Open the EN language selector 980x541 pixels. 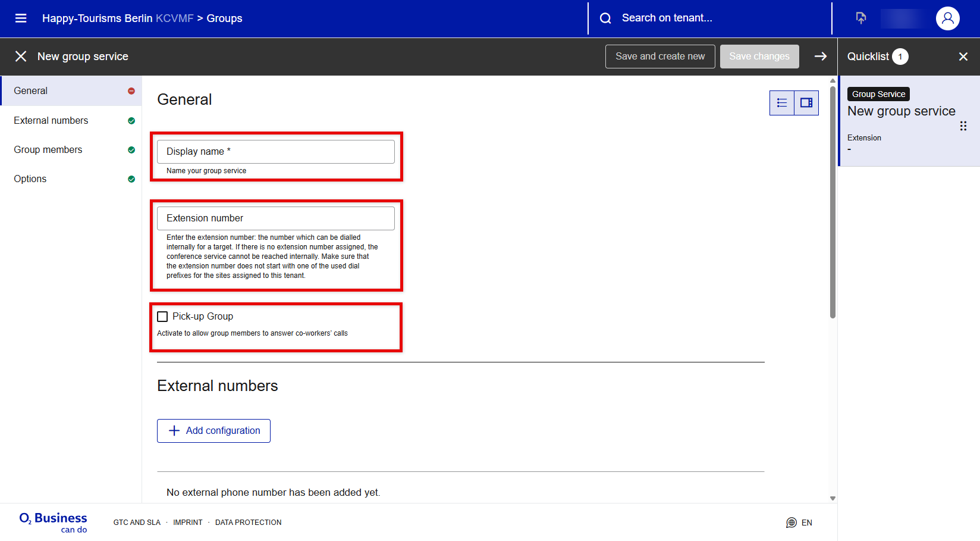point(800,523)
